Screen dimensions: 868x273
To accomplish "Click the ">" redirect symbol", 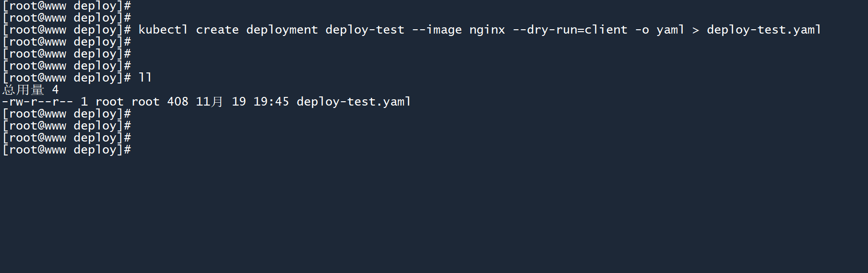I will click(x=696, y=30).
